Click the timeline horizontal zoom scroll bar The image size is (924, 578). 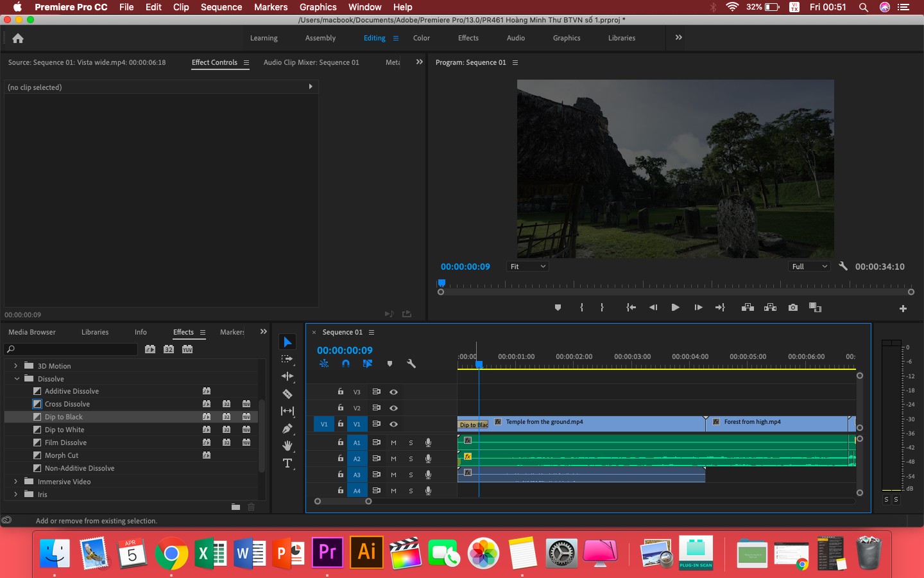click(343, 502)
